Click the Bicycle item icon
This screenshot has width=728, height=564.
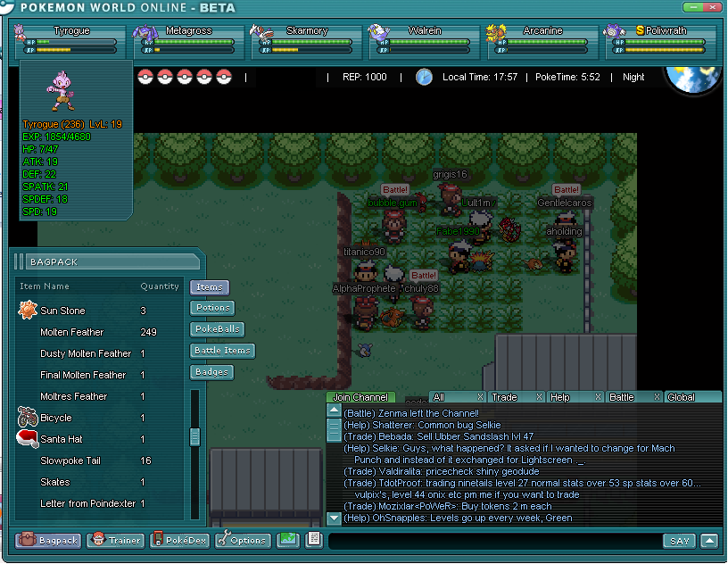coord(28,417)
